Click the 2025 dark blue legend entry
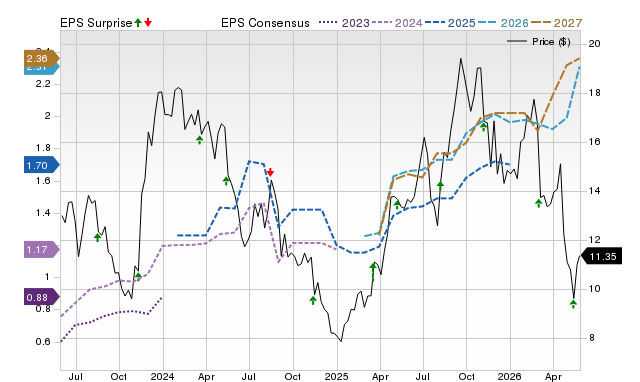The image size is (640, 382). [x=450, y=23]
